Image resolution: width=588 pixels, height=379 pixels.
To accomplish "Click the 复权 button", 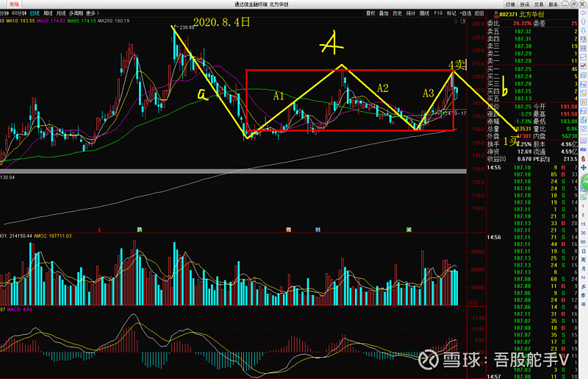I will pyautogui.click(x=370, y=13).
